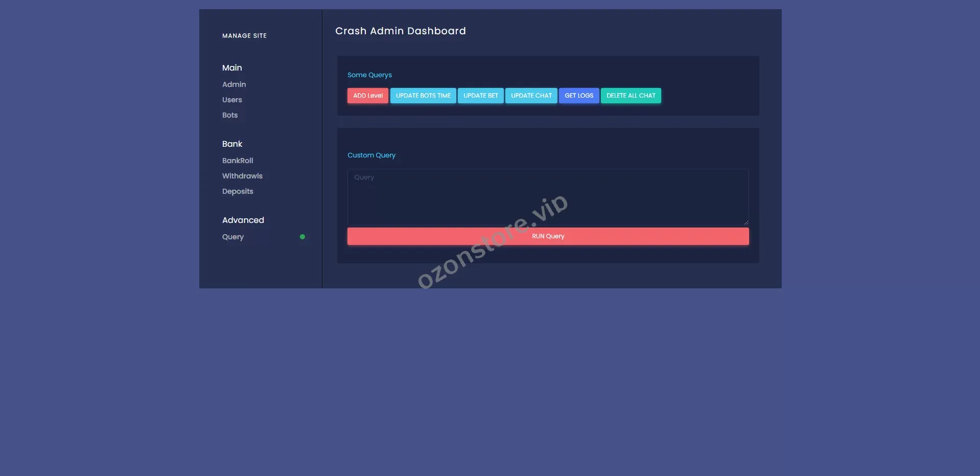The image size is (980, 476).
Task: Click the UPDATE BET button
Action: pyautogui.click(x=480, y=96)
